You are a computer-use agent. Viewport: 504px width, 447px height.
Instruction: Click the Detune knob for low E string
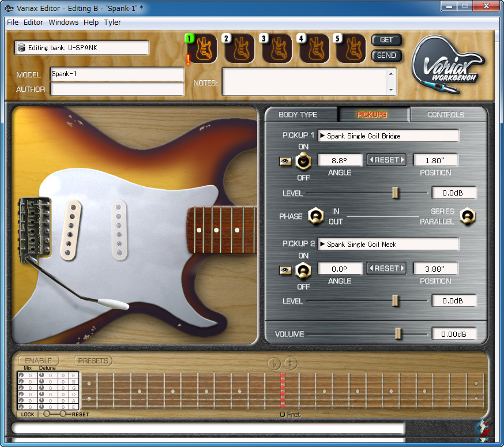coord(42,407)
